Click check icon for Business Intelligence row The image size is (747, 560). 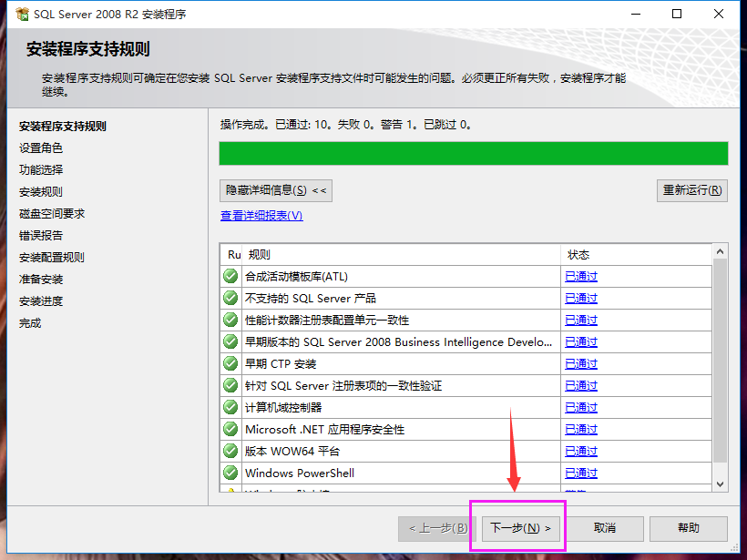(230, 341)
